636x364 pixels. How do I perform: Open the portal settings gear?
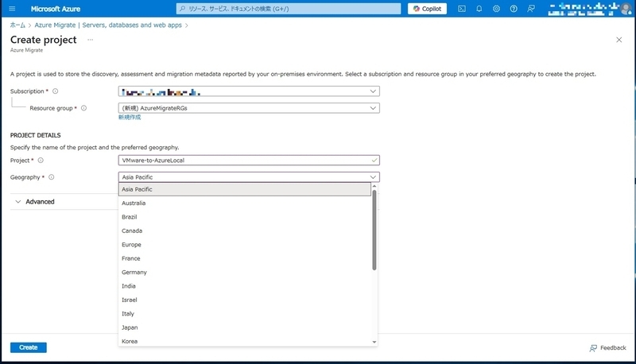point(496,9)
